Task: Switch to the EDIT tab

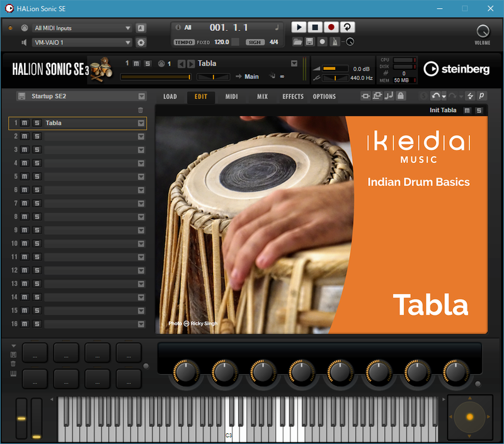Action: coord(201,97)
